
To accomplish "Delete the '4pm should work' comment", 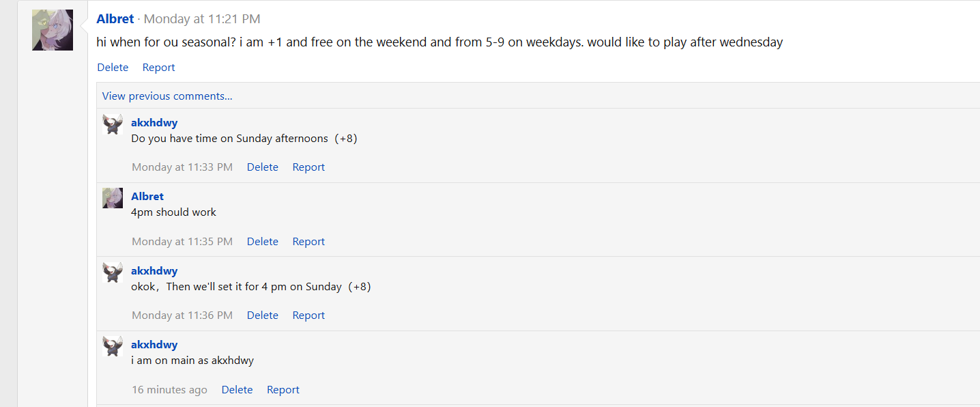I will coord(262,242).
